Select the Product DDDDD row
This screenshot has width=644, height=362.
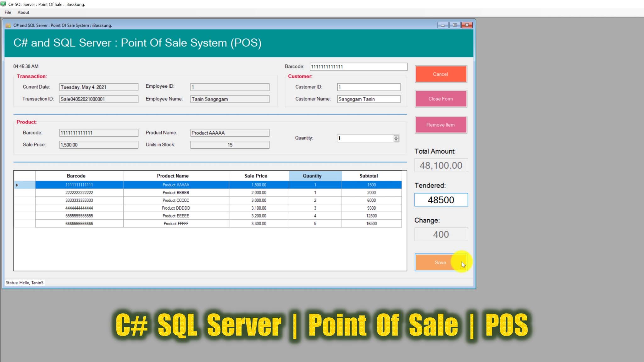[176, 208]
